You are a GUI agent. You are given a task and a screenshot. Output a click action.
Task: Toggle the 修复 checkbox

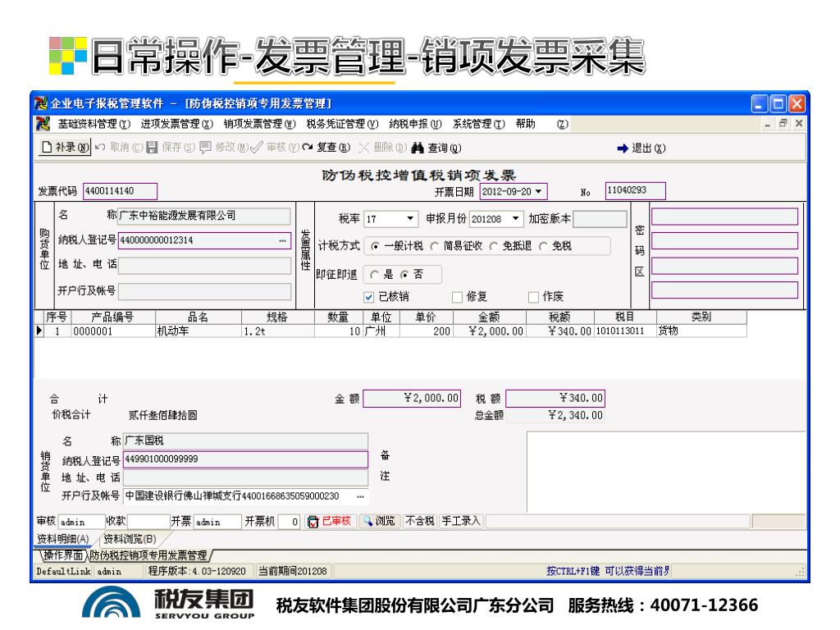[x=457, y=297]
